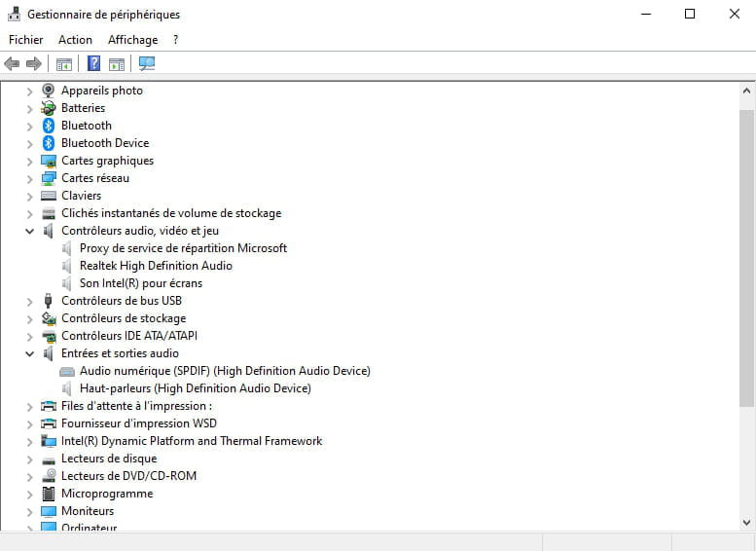Click the Bluetooth category icon

[x=49, y=126]
